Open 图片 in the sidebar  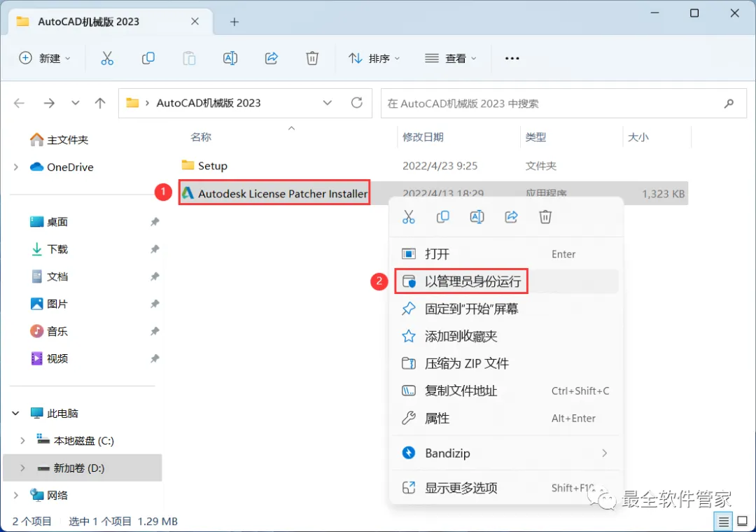tap(49, 304)
